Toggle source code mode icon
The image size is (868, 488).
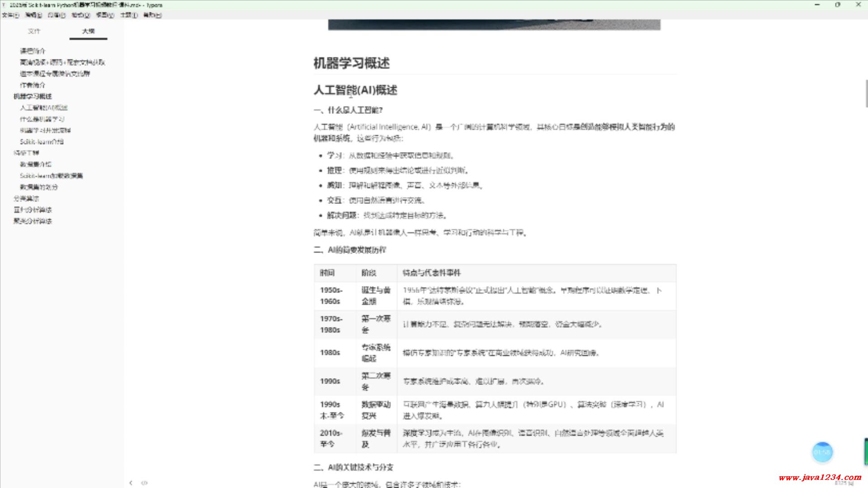pyautogui.click(x=144, y=483)
